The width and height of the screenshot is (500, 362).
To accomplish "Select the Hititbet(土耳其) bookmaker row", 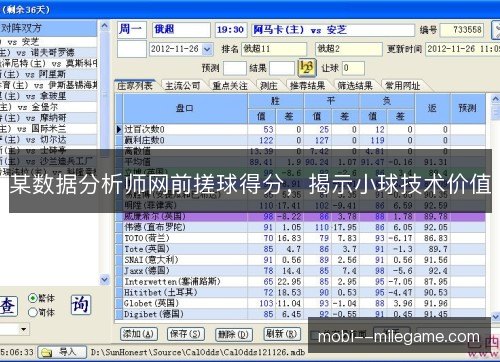I will click(301, 292).
